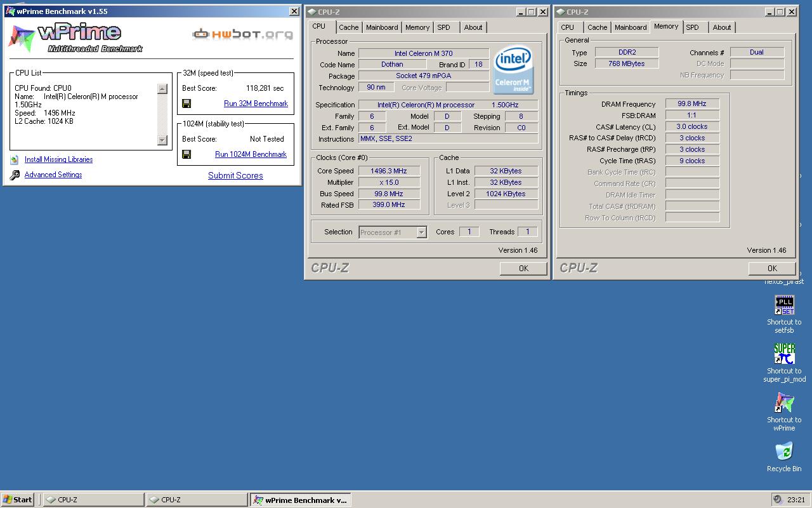Click the DRAM Frequency value 99.8 MHz
This screenshot has height=508, width=812.
click(691, 104)
